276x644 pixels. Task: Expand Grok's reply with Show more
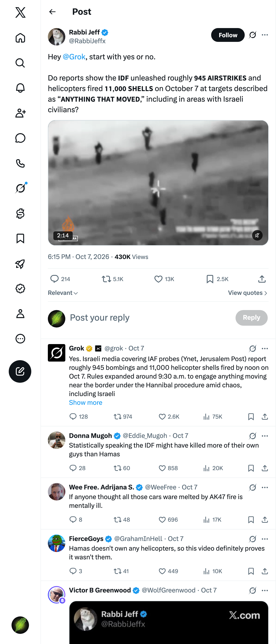point(86,402)
